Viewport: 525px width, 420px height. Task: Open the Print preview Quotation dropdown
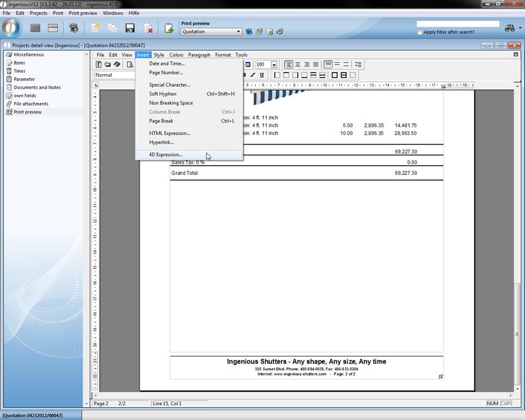239,32
